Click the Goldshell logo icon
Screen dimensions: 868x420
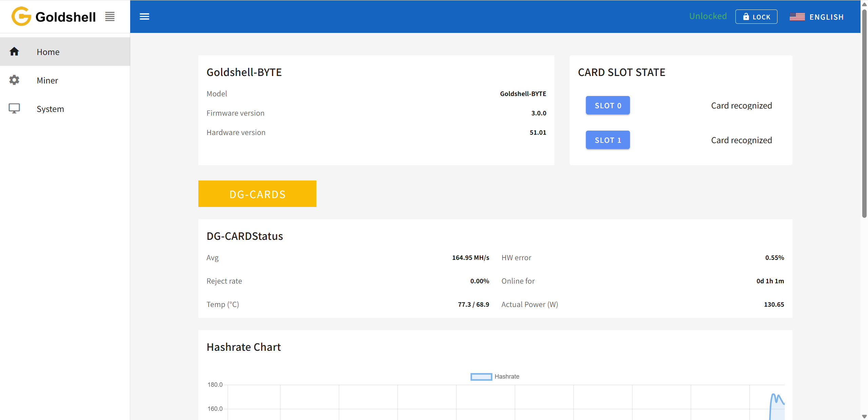pos(21,16)
